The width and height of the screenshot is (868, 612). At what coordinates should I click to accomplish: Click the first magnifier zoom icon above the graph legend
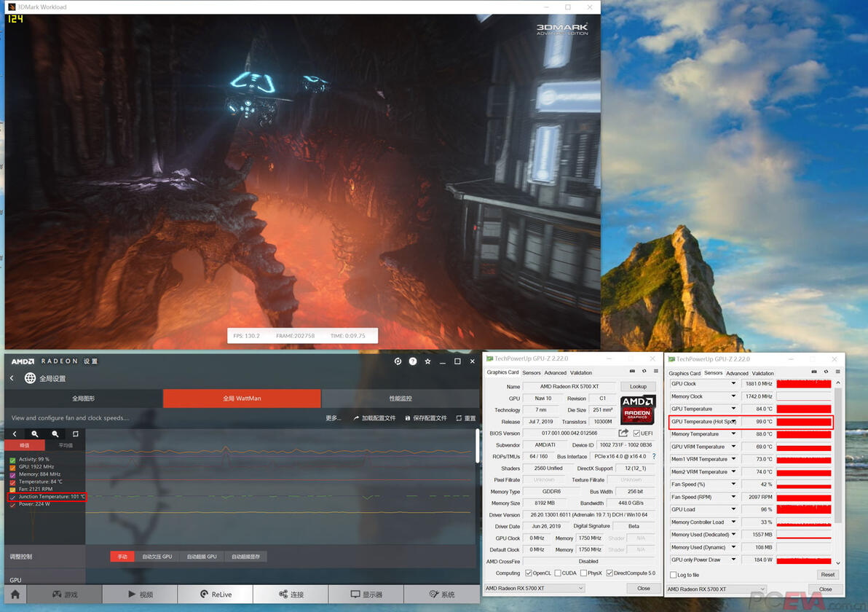tap(35, 434)
